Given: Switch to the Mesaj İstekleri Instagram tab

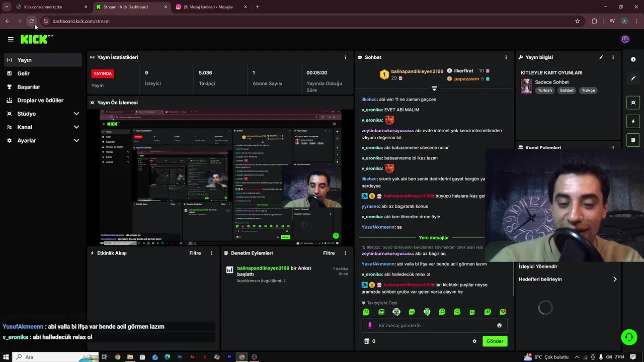Looking at the screenshot, I should [211, 7].
